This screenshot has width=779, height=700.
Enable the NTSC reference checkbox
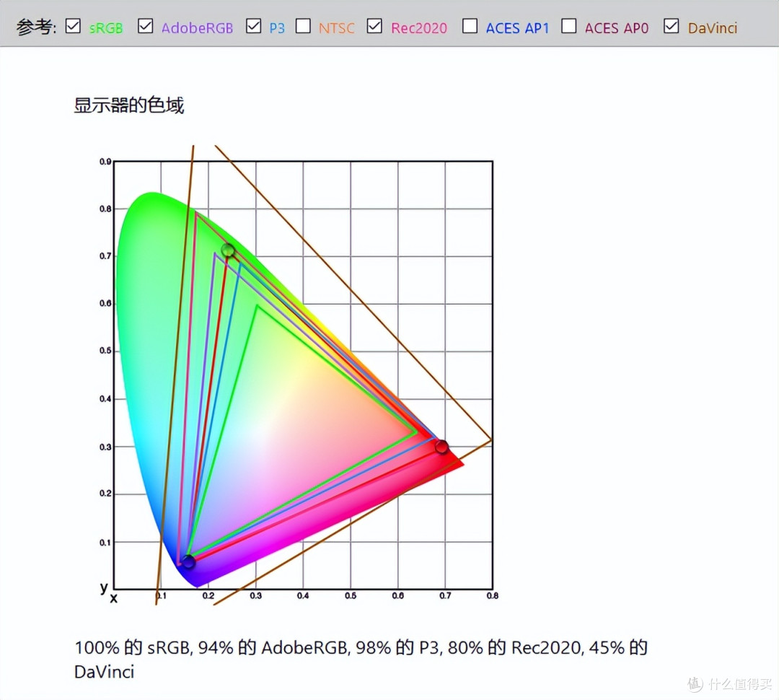(x=303, y=26)
